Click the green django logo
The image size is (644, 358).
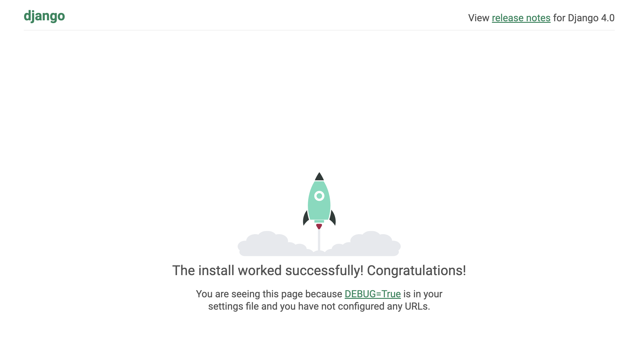[x=44, y=16]
